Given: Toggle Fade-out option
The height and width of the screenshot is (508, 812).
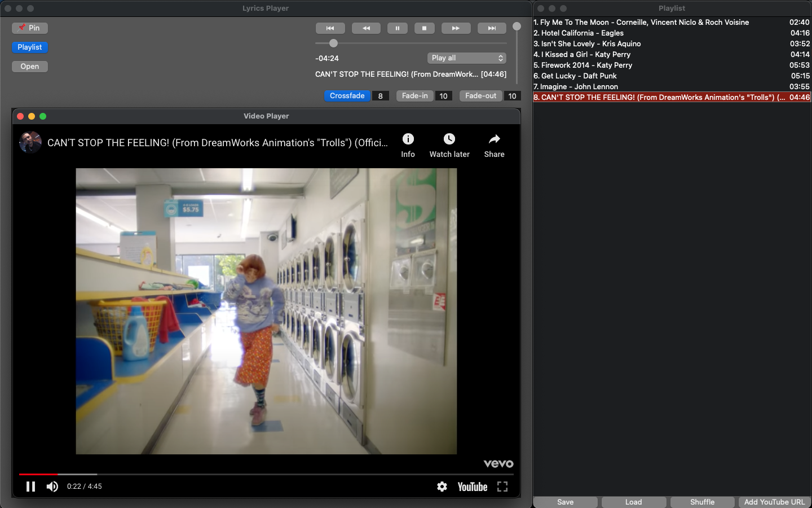Looking at the screenshot, I should 481,96.
